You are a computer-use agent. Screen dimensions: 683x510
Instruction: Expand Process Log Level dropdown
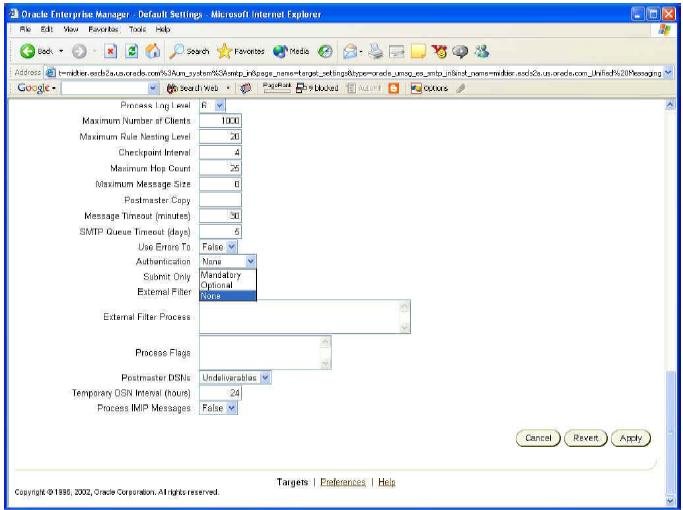click(220, 105)
